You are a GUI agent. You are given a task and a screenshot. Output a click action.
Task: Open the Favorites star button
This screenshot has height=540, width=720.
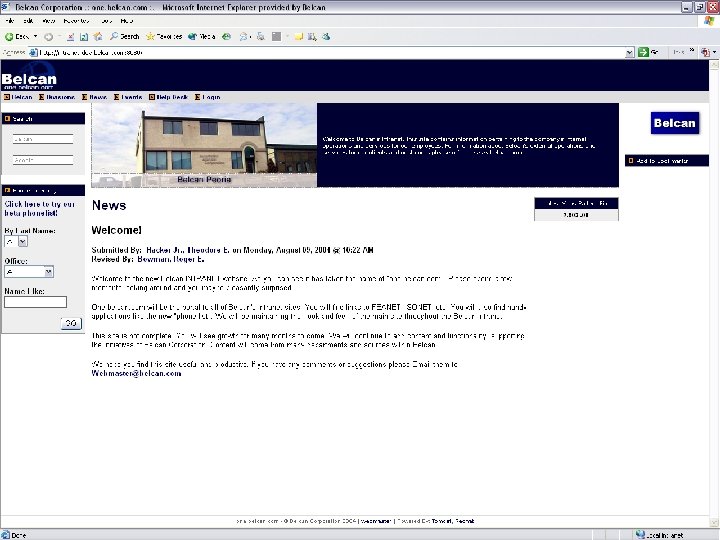[x=164, y=37]
